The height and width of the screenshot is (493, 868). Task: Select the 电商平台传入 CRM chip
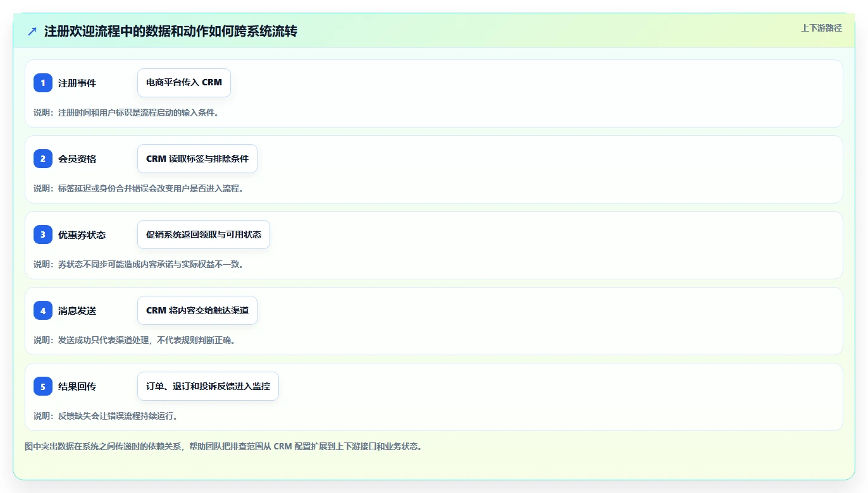[184, 83]
